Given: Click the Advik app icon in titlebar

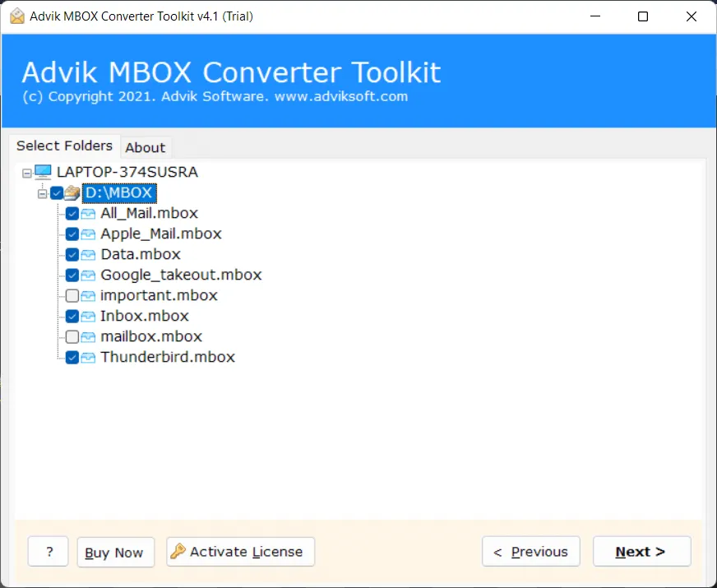Looking at the screenshot, I should click(x=16, y=16).
